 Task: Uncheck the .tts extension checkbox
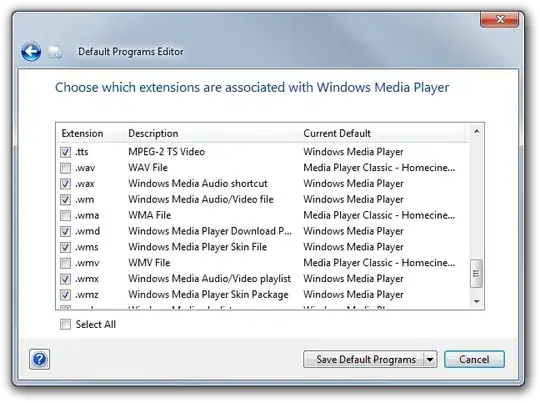pos(65,152)
